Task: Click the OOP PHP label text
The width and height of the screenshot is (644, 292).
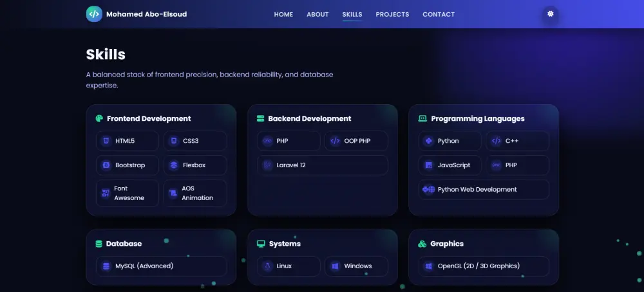Action: tap(357, 141)
